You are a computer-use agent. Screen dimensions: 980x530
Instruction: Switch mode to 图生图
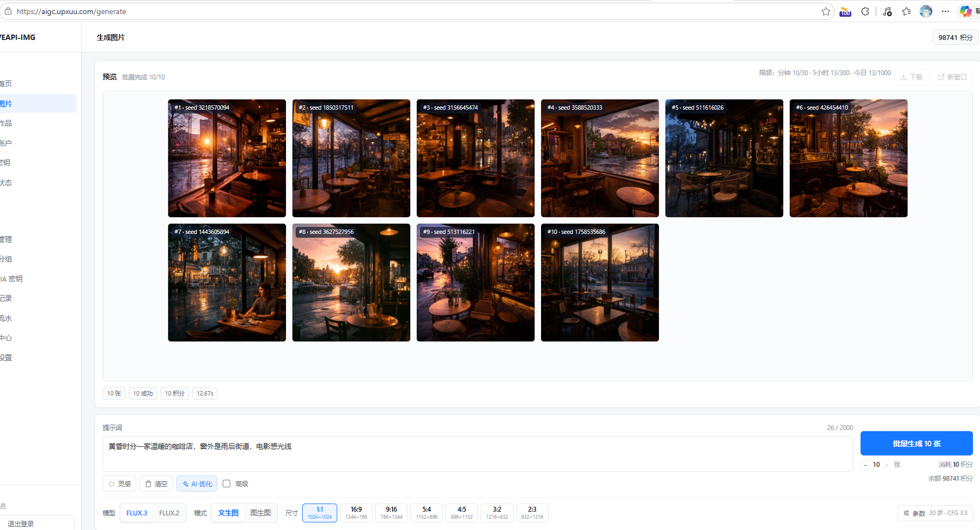(261, 513)
